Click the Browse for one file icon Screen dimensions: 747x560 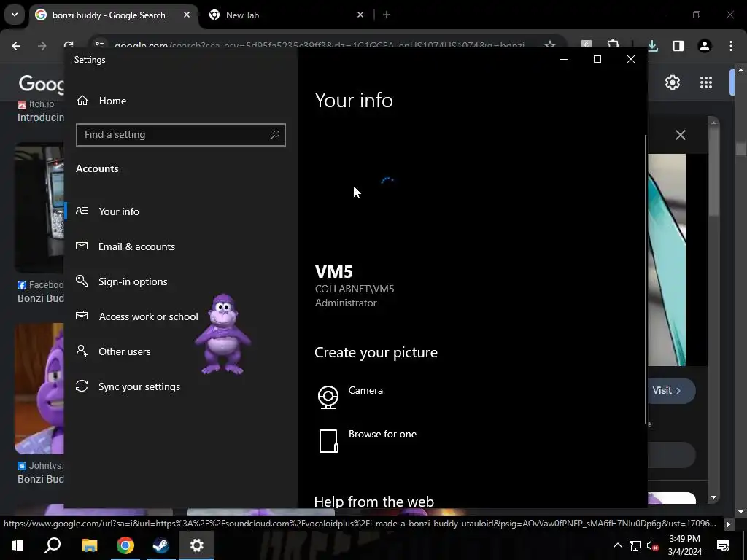pos(329,441)
